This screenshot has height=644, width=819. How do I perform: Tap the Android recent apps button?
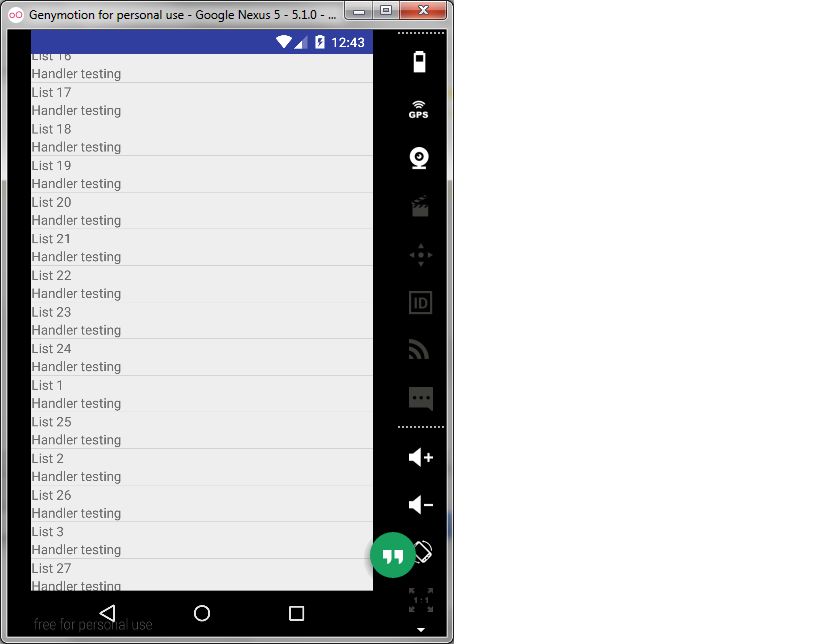[x=296, y=613]
